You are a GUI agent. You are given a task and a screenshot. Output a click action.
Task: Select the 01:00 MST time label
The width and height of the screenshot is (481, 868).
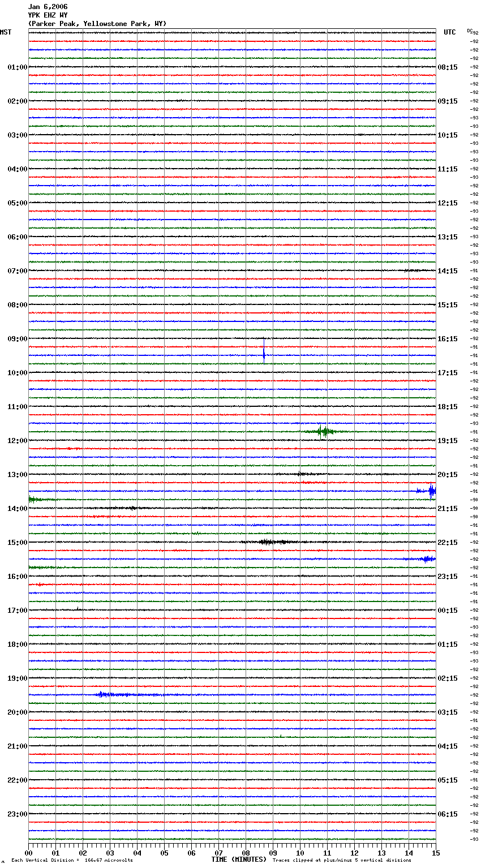click(x=18, y=67)
